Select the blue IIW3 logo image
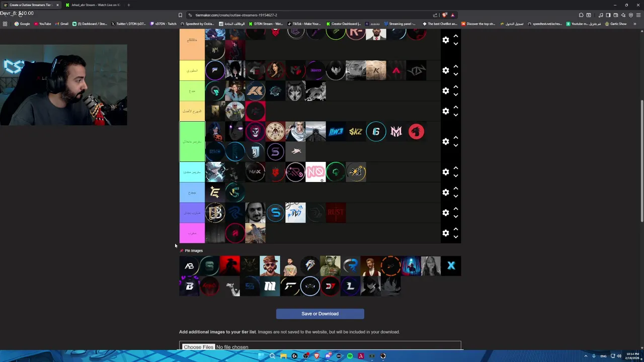The image size is (644, 362). (x=336, y=132)
